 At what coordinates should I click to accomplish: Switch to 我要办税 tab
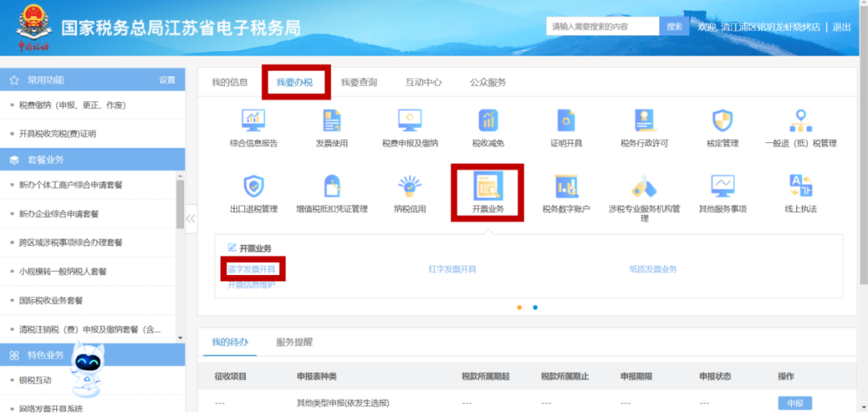click(x=294, y=83)
